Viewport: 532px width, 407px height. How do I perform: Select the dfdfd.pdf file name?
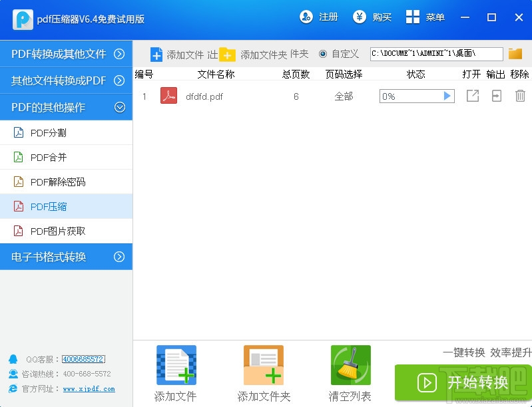(204, 96)
